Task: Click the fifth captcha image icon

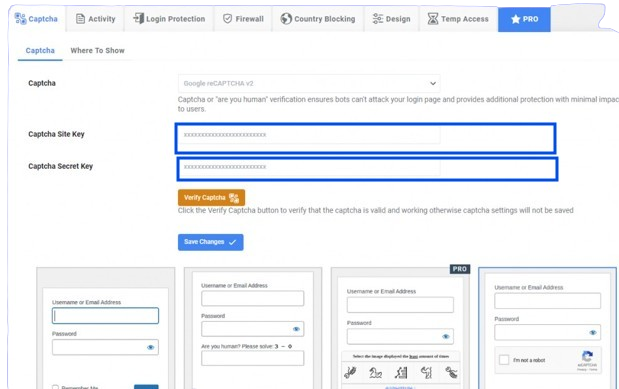Action: click(x=451, y=372)
